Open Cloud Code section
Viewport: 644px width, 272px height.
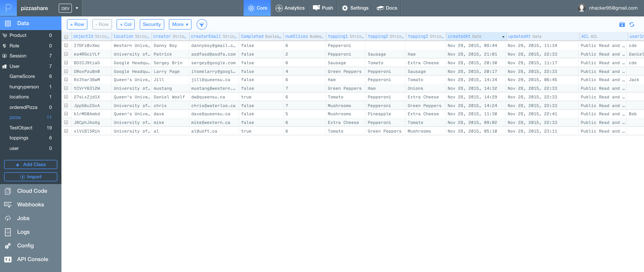(x=32, y=191)
